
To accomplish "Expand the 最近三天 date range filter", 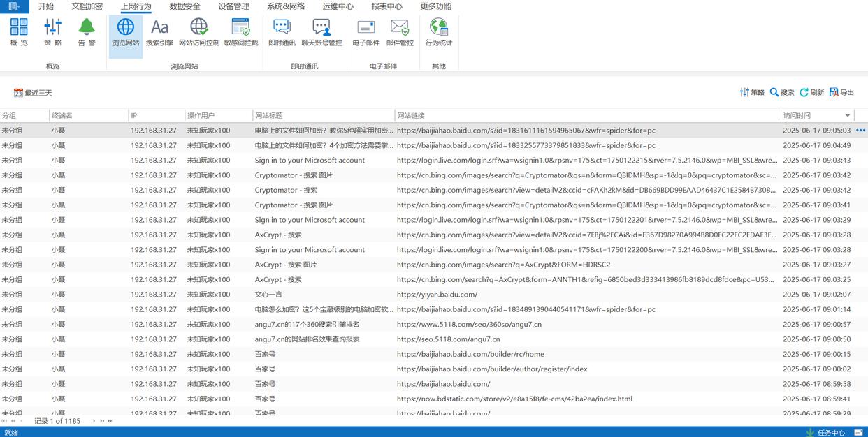I will click(33, 93).
